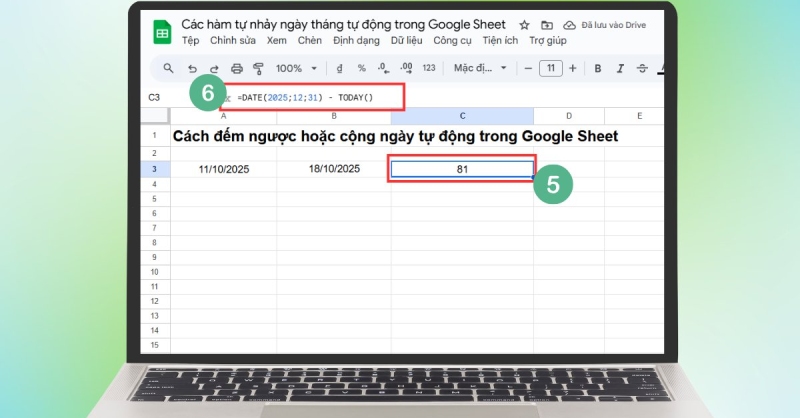Open the Chỉnh sửa menu
Screen dimensions: 800x418
[x=233, y=41]
